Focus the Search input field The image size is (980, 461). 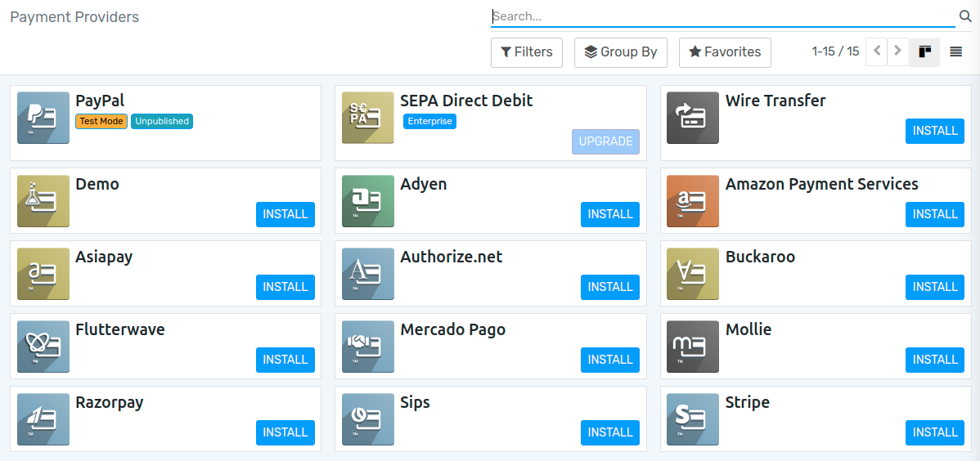click(723, 17)
